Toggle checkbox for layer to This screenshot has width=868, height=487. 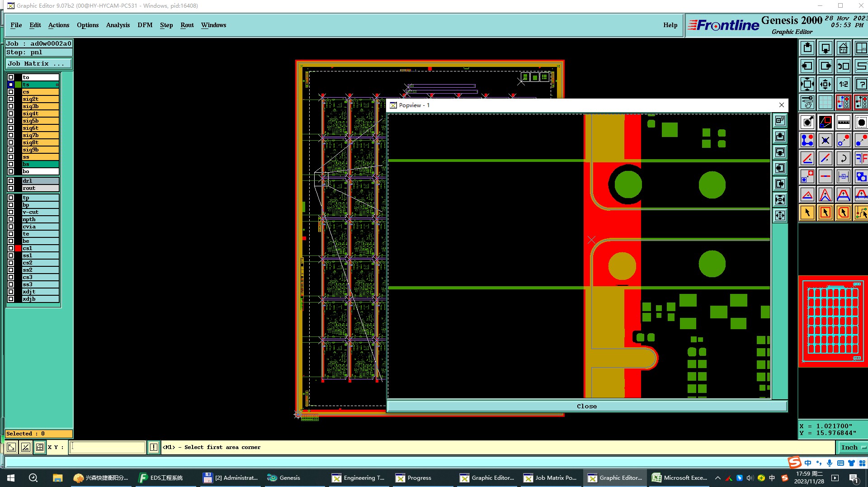(x=11, y=77)
